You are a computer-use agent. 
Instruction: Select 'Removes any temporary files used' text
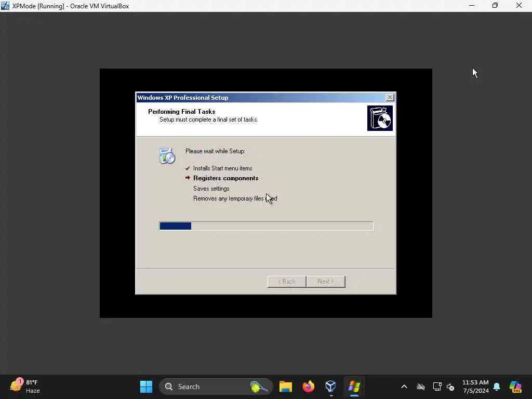tap(235, 198)
